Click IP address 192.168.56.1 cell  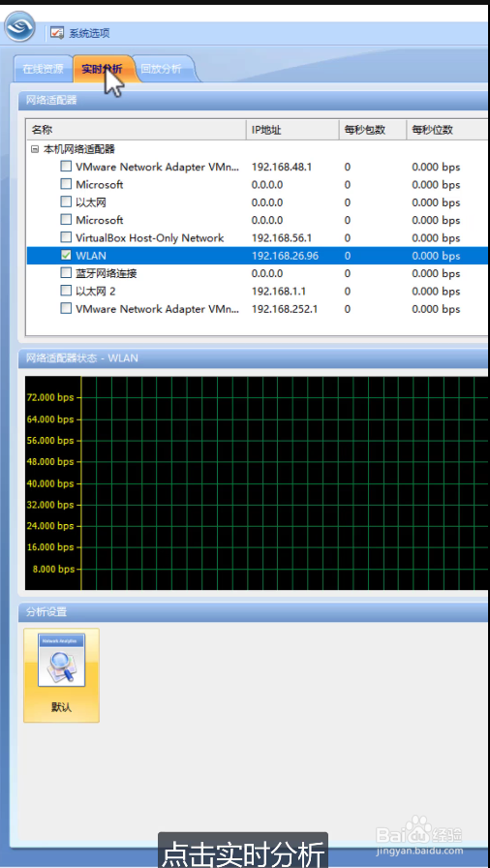click(282, 238)
